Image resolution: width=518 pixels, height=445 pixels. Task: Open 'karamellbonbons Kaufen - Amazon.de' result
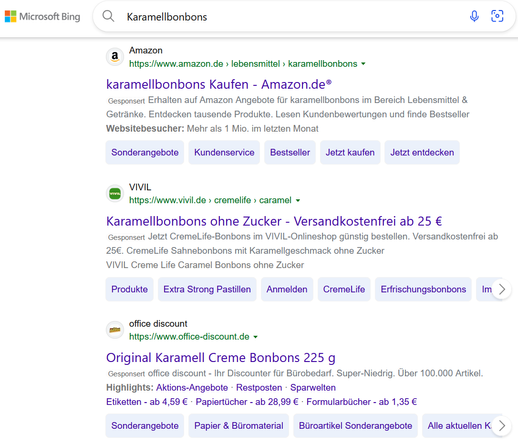click(x=219, y=85)
